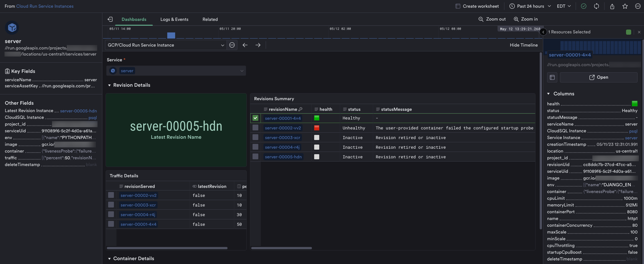The width and height of the screenshot is (644, 264).
Task: Check traffic row server-00002-vv2
Action: (111, 195)
